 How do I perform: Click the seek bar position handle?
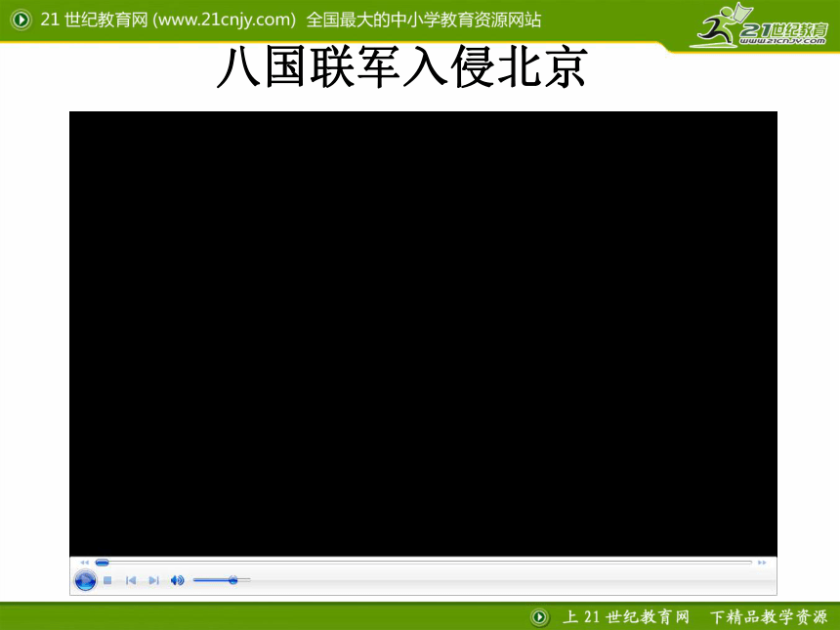pos(102,563)
